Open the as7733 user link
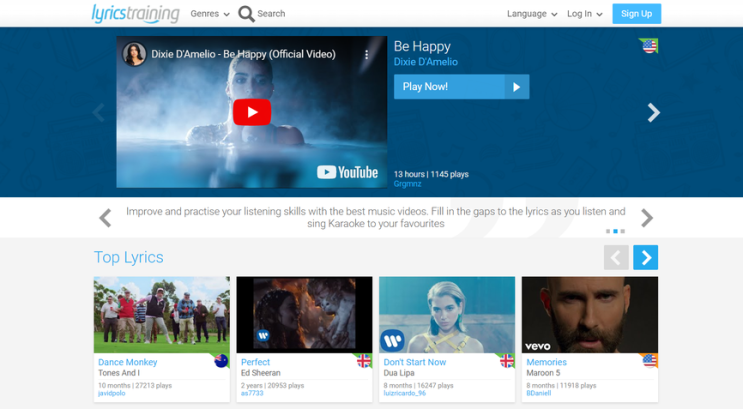The height and width of the screenshot is (409, 743). (252, 393)
